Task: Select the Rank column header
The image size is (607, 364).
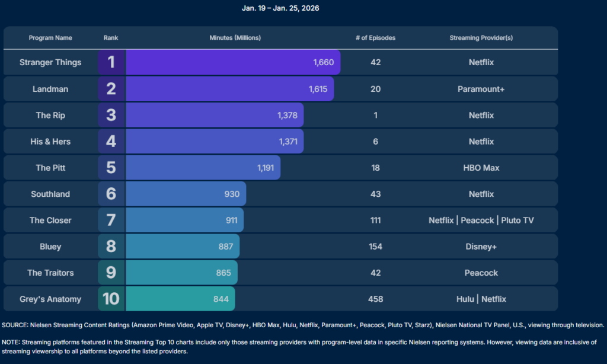Action: (x=111, y=38)
